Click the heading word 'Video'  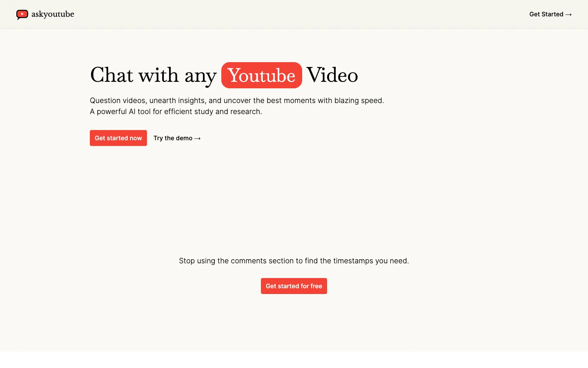pos(332,75)
